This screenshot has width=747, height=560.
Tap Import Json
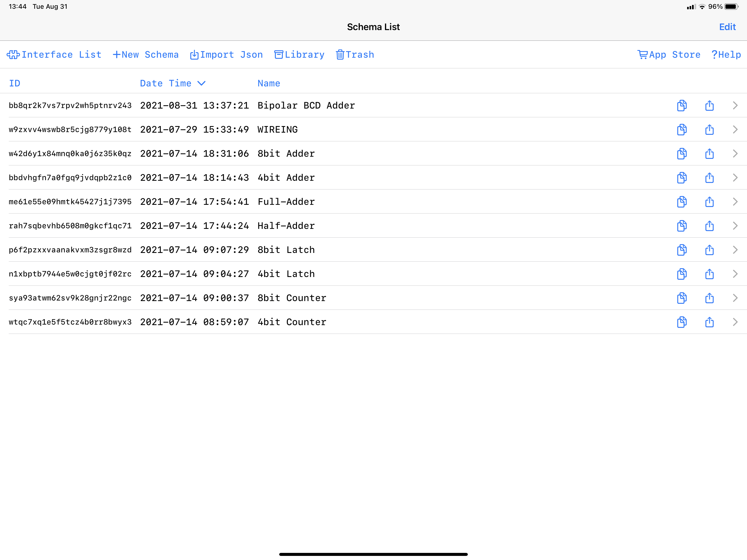pos(226,55)
